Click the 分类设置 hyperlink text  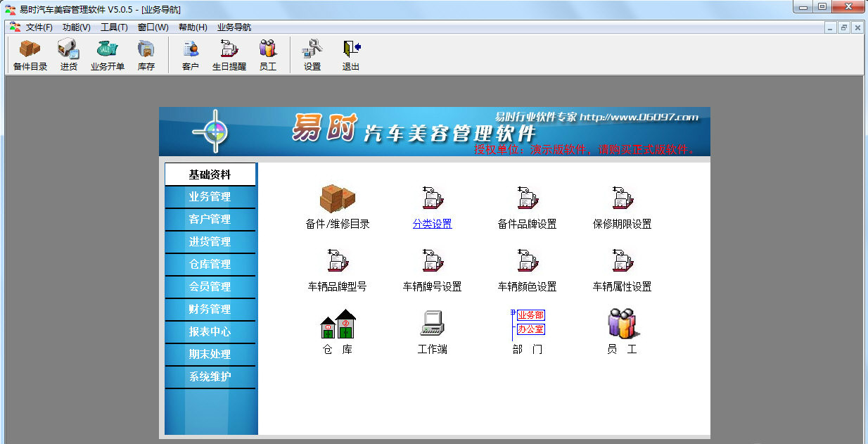click(x=433, y=224)
